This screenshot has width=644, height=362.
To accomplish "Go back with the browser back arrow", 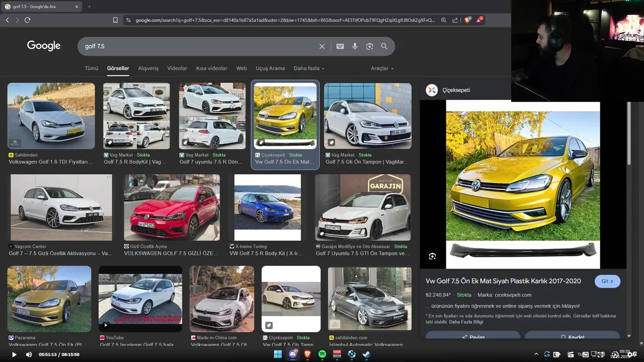I will 7,20.
